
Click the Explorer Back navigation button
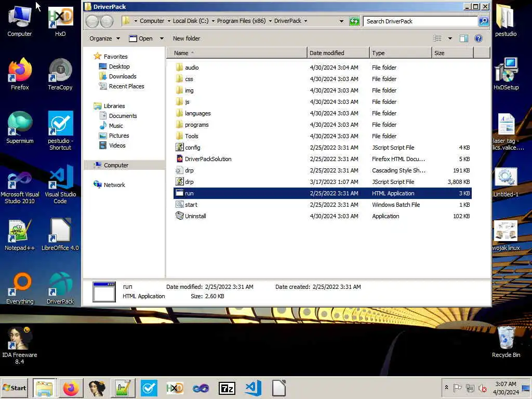(x=92, y=21)
